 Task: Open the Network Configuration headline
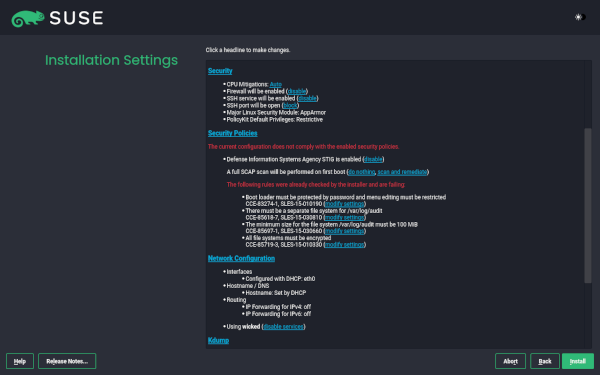[x=241, y=258]
